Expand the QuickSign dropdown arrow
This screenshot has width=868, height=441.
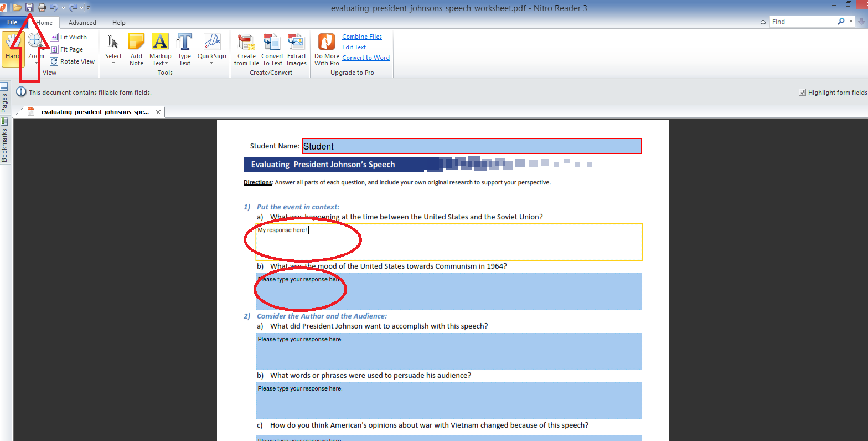click(212, 63)
